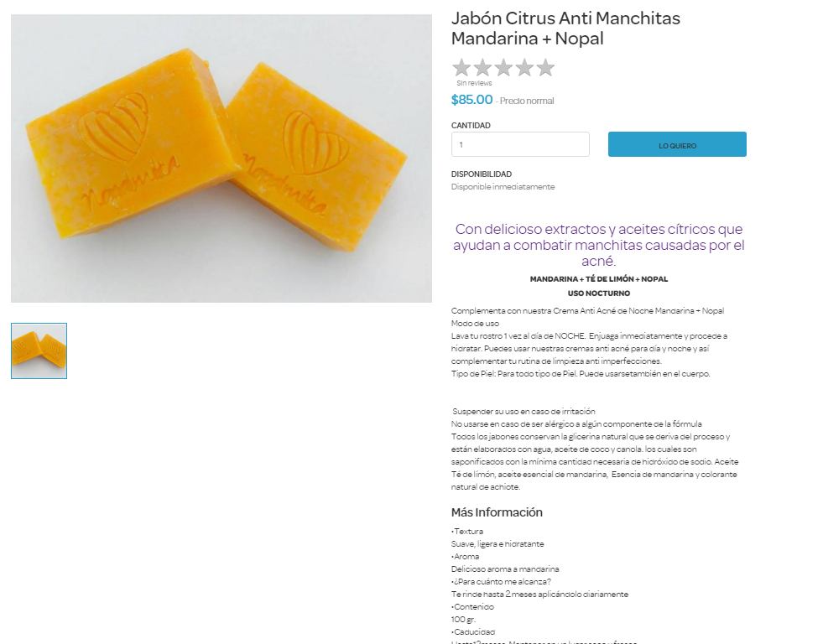Image resolution: width=823 pixels, height=644 pixels.
Task: Click the Disponible inmediatamente availability text
Action: click(x=503, y=187)
